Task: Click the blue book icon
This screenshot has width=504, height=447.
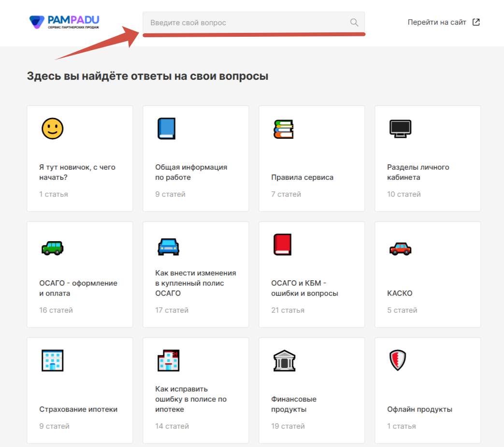Action: pos(167,129)
